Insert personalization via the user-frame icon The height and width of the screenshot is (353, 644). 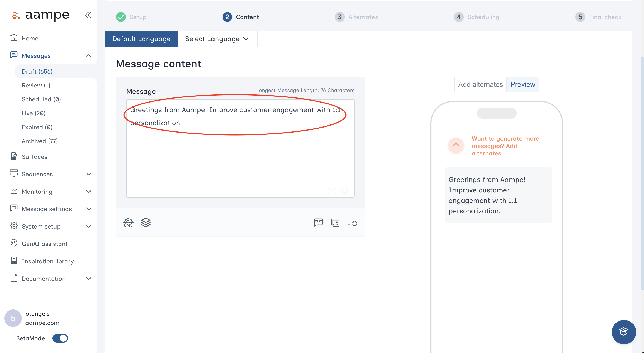pos(332,191)
